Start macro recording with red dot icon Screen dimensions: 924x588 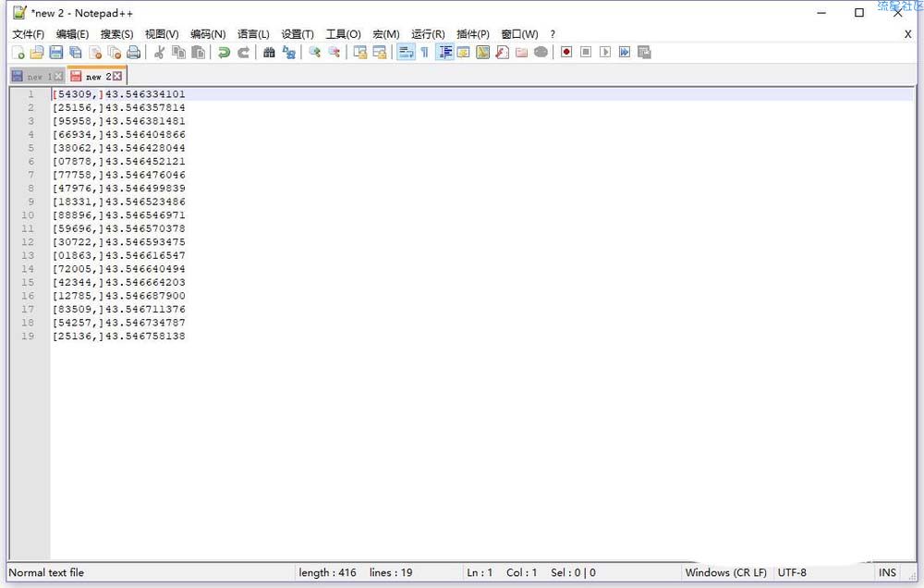click(566, 53)
